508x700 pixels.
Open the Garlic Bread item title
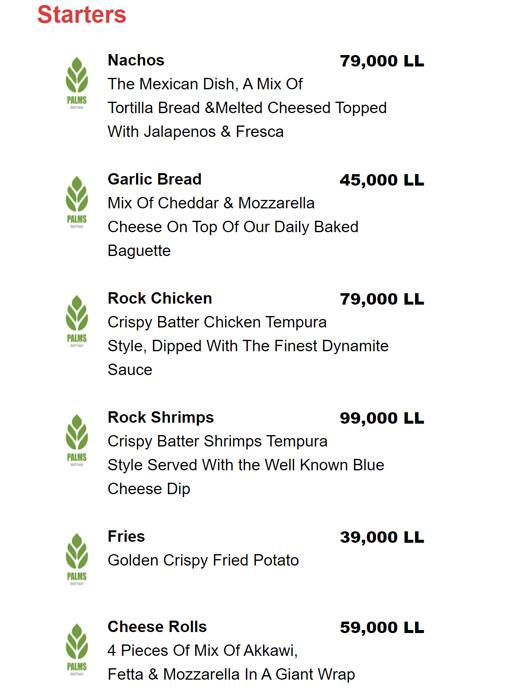click(154, 179)
